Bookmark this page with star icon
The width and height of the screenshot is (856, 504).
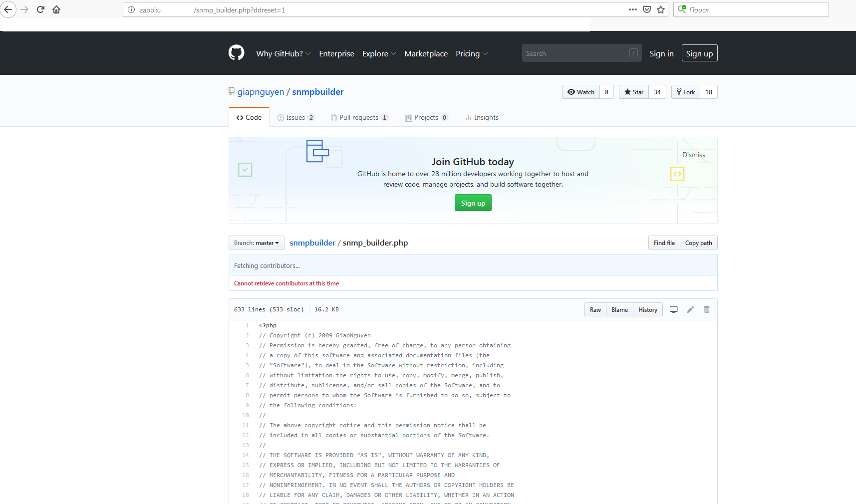click(661, 9)
